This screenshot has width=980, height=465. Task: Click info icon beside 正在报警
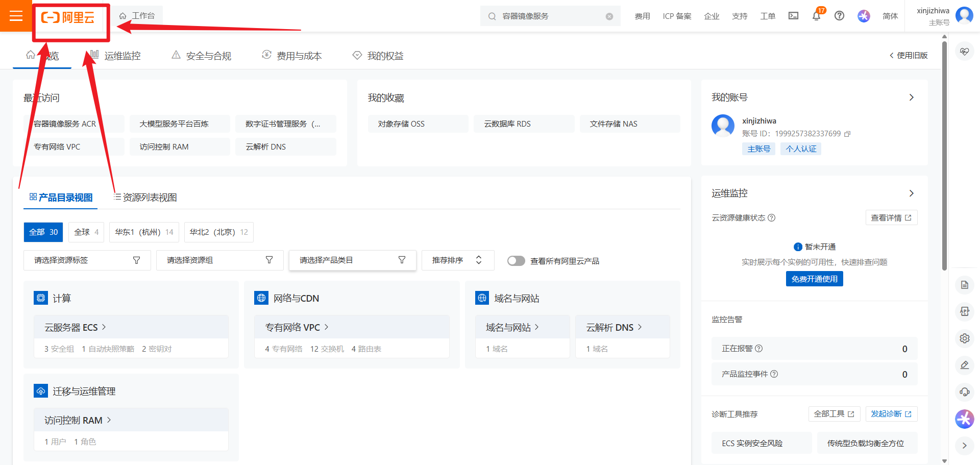tap(759, 349)
